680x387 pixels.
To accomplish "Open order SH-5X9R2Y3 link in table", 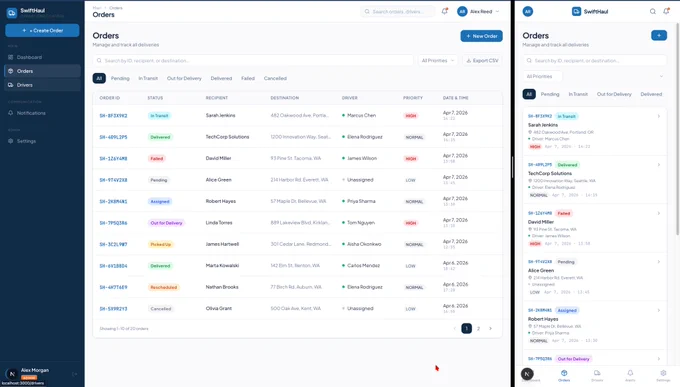I will [113, 309].
